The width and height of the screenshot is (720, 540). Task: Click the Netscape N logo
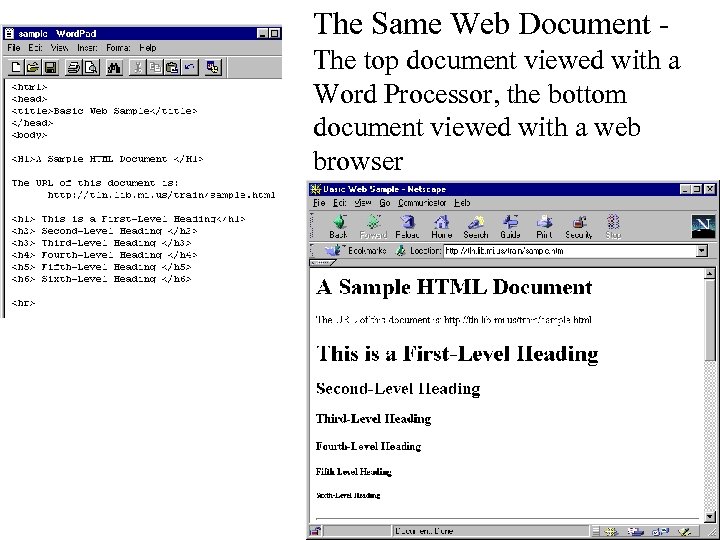click(703, 226)
